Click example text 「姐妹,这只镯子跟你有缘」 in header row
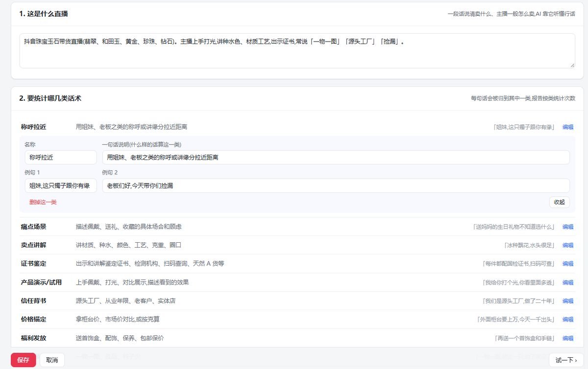Screen dimensions: 588x369 point(524,127)
